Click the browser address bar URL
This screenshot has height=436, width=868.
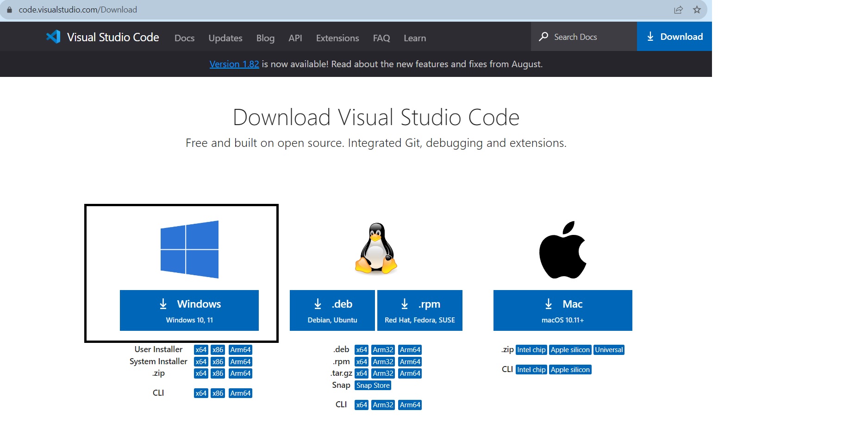pos(78,10)
